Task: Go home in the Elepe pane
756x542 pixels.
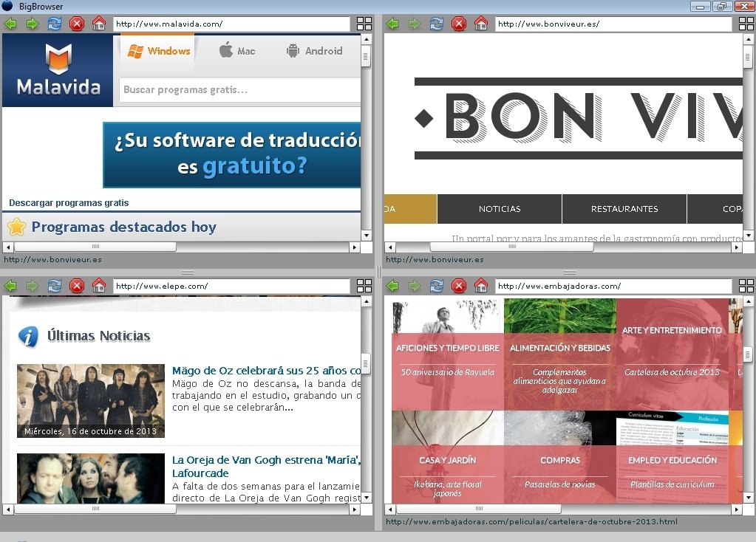Action: 99,286
